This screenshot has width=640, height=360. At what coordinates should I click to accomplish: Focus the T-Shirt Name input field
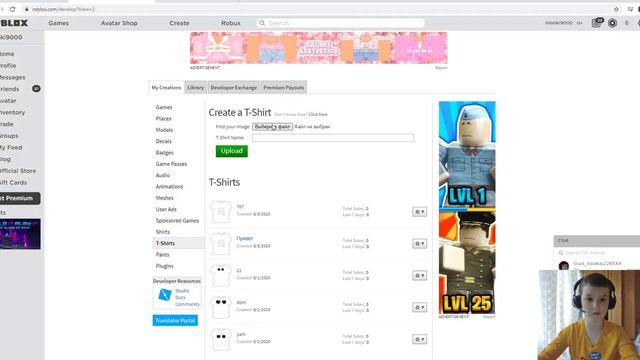pos(333,138)
